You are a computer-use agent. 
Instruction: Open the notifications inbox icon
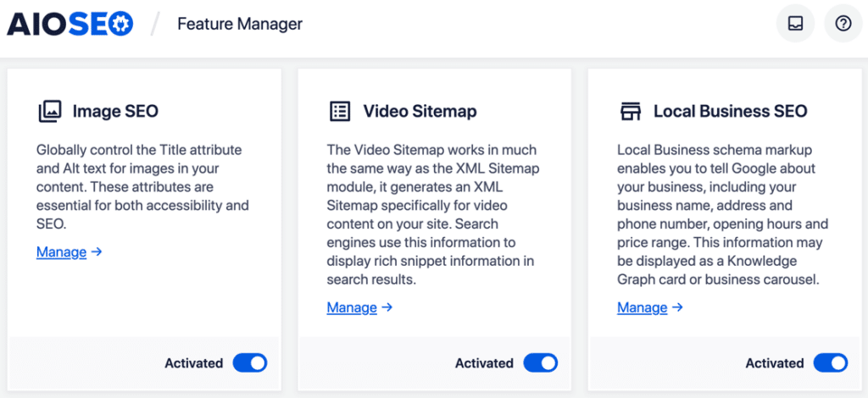pos(795,24)
